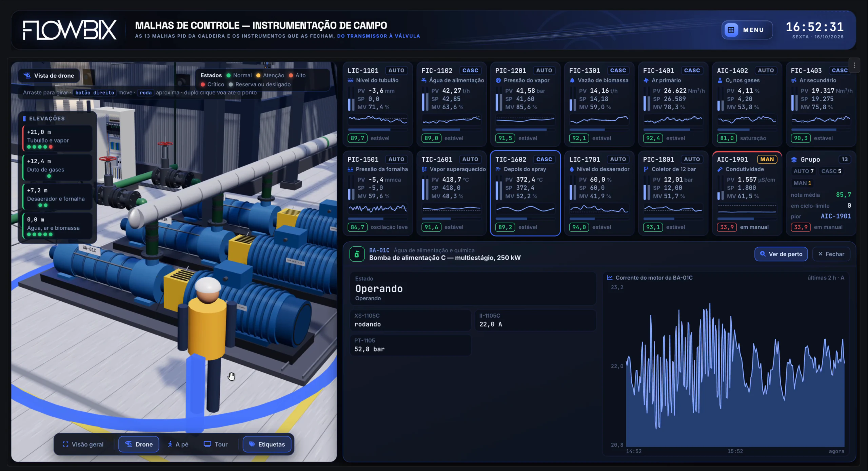
Task: Toggle Etiquetas labels on the 3D view
Action: (267, 444)
